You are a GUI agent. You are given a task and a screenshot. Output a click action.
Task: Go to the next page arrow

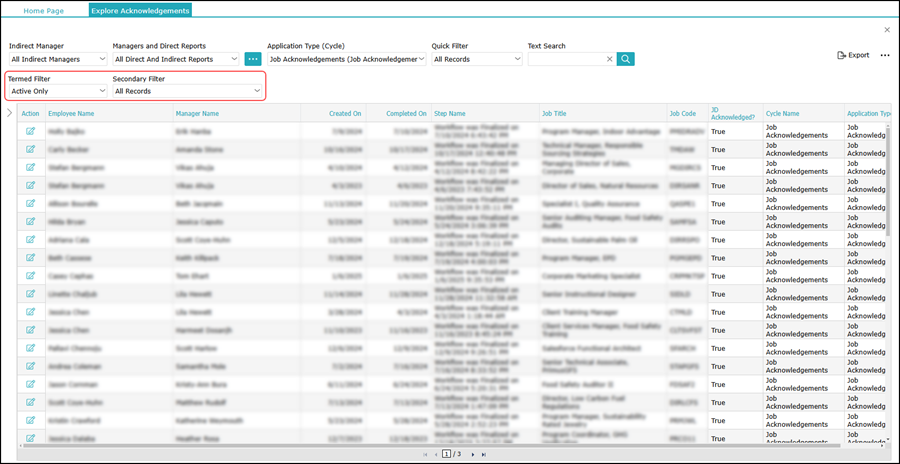(472, 454)
